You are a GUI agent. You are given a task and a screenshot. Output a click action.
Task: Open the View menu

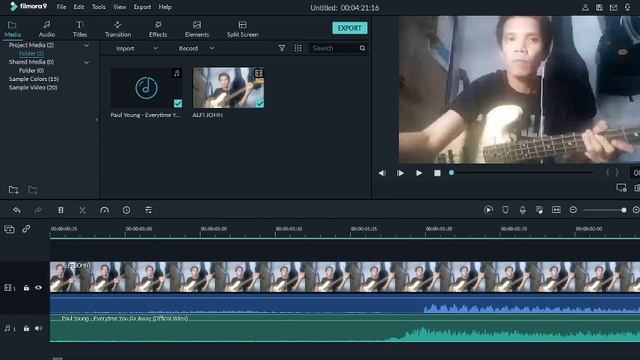tap(119, 7)
